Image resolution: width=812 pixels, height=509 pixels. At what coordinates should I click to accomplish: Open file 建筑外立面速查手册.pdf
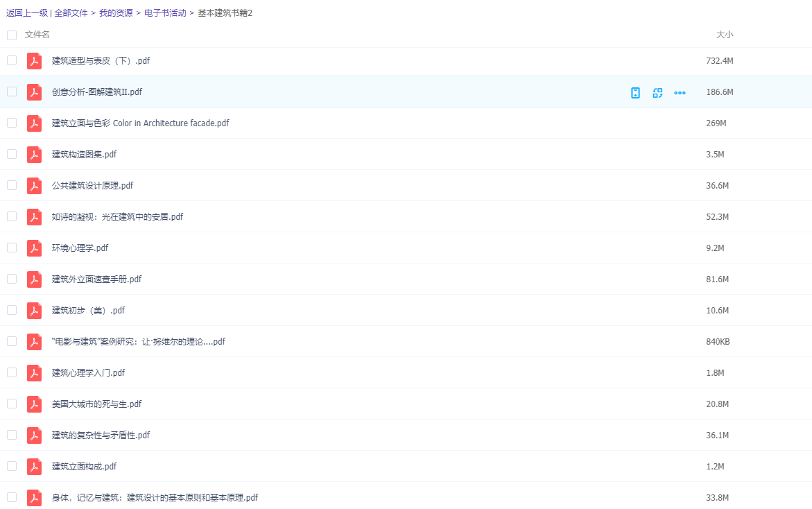(97, 279)
